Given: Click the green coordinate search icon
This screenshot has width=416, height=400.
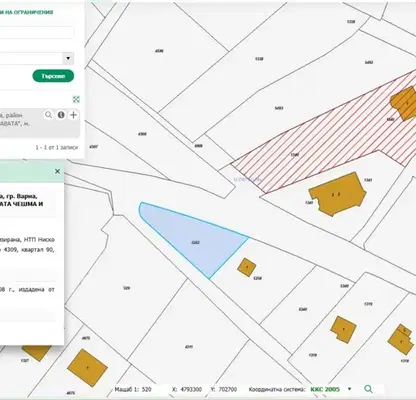Looking at the screenshot, I should (x=368, y=389).
